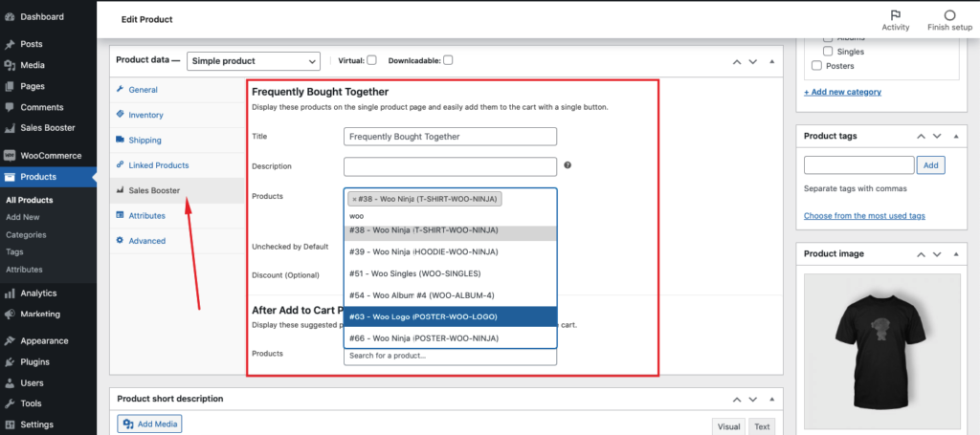The width and height of the screenshot is (980, 435).
Task: Open All Products submenu item
Action: pos(30,201)
